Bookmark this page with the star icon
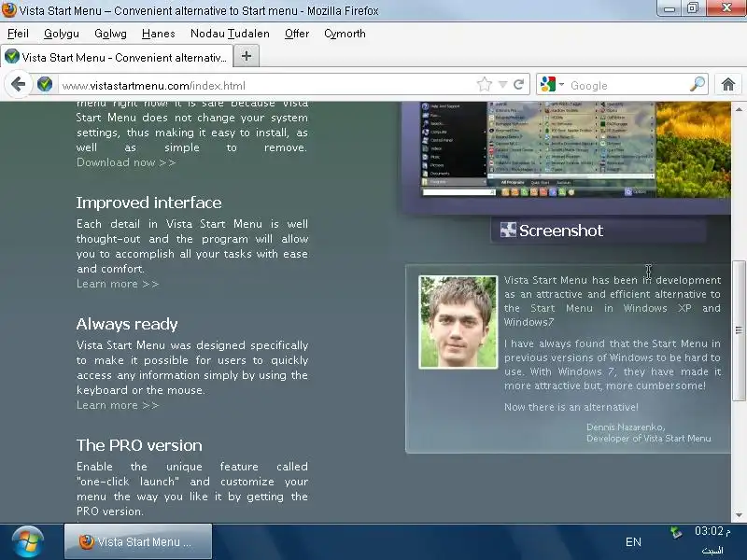This screenshot has height=560, width=747. (484, 85)
